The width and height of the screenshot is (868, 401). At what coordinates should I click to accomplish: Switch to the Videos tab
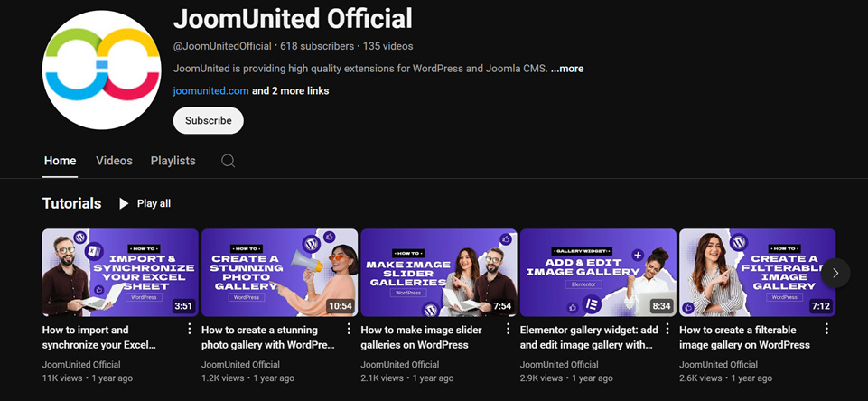[114, 161]
